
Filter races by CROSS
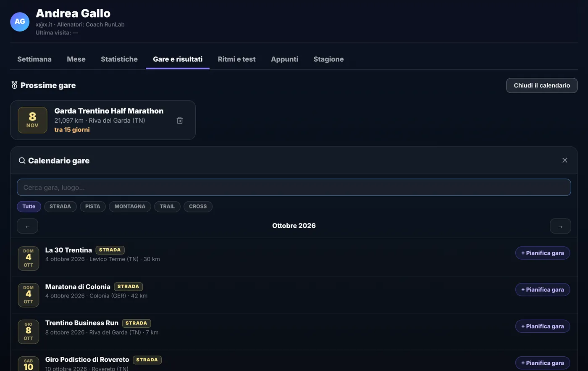tap(198, 206)
